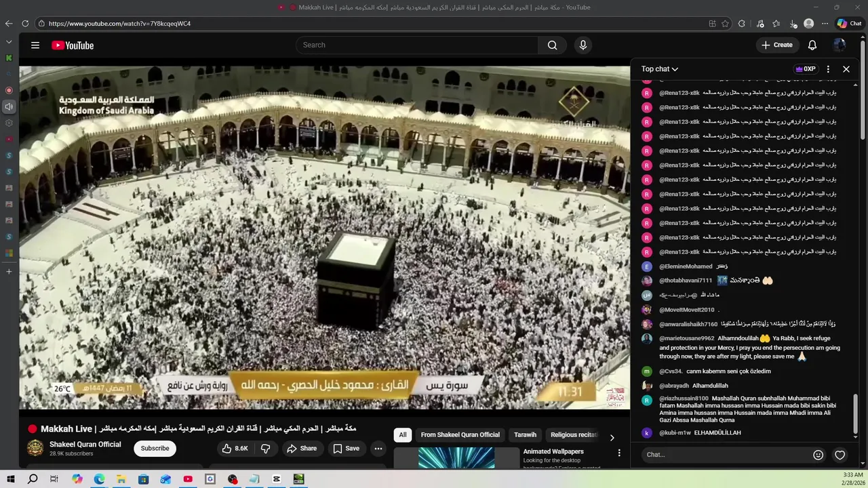Image resolution: width=868 pixels, height=488 pixels.
Task: Go to the YouTube home logo
Action: 73,45
